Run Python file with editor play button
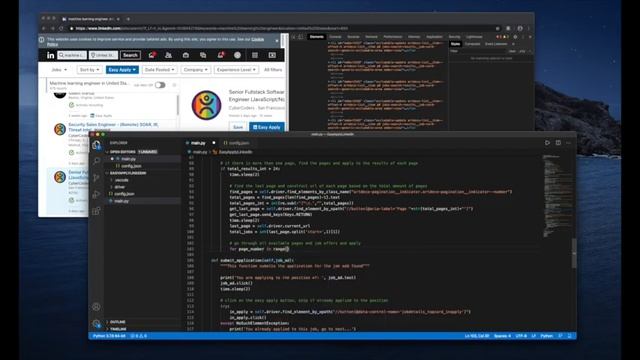This screenshot has width=640, height=360. point(547,143)
